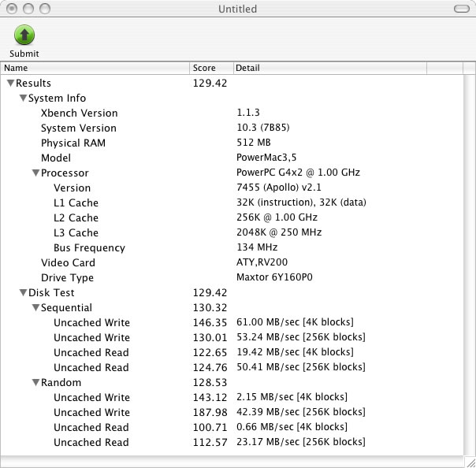Click the score value 130.01

coord(210,337)
